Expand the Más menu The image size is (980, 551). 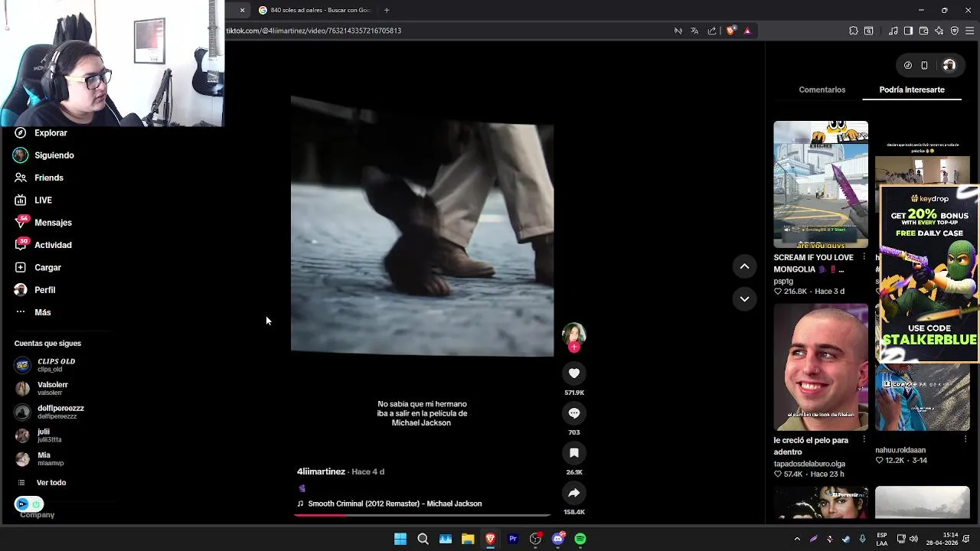pos(33,312)
